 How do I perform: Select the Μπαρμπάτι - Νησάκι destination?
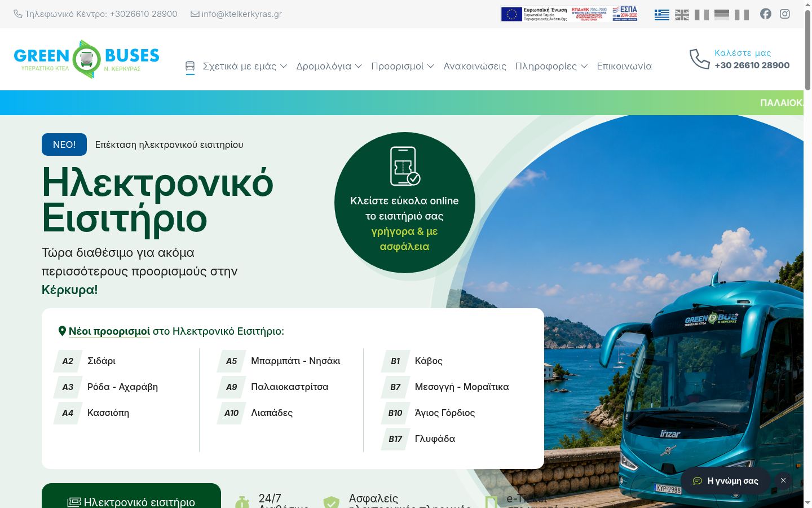pyautogui.click(x=295, y=361)
